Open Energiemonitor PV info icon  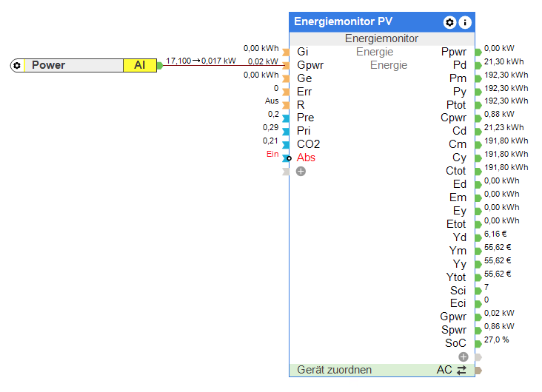(x=465, y=22)
